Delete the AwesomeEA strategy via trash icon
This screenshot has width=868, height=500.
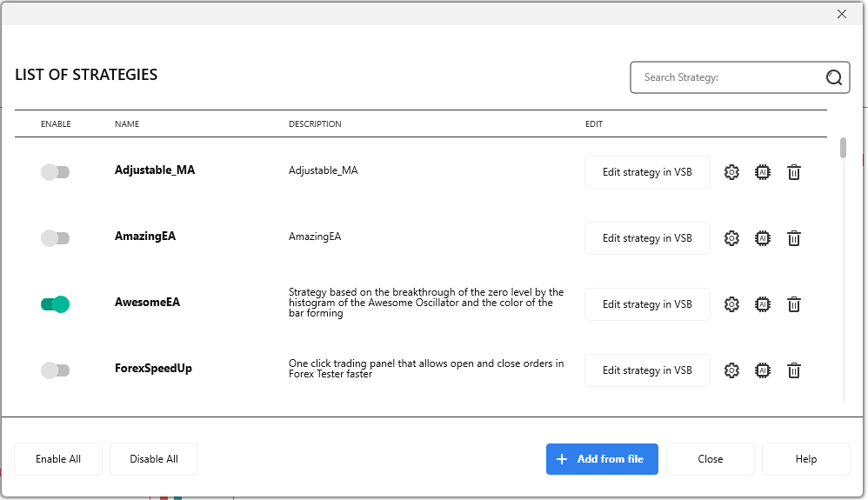click(794, 304)
